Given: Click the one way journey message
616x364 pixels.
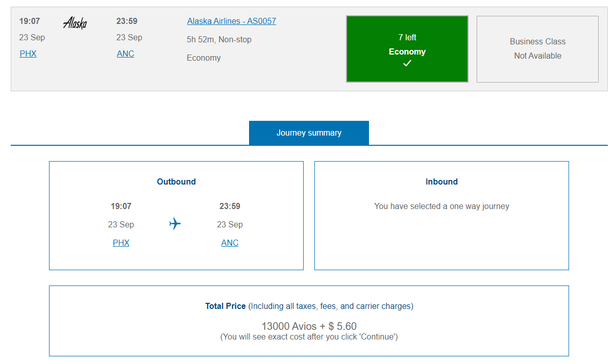Looking at the screenshot, I should tap(441, 206).
